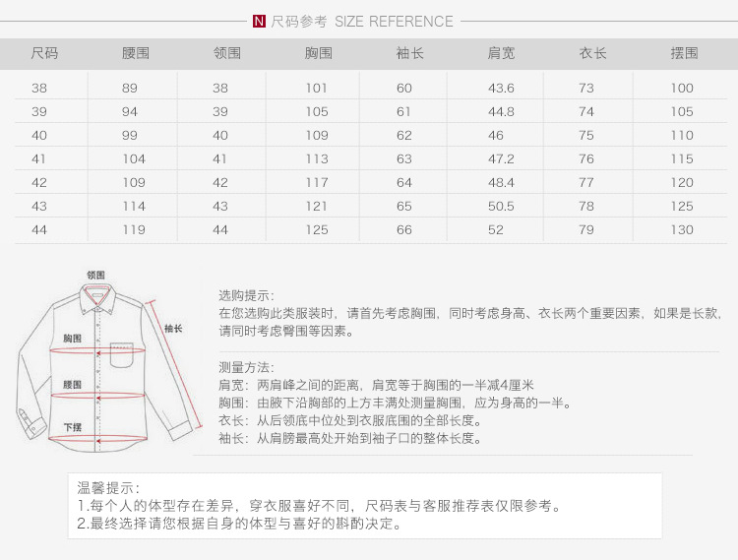Click the 袖长 measurement explanation line

pyautogui.click(x=350, y=438)
